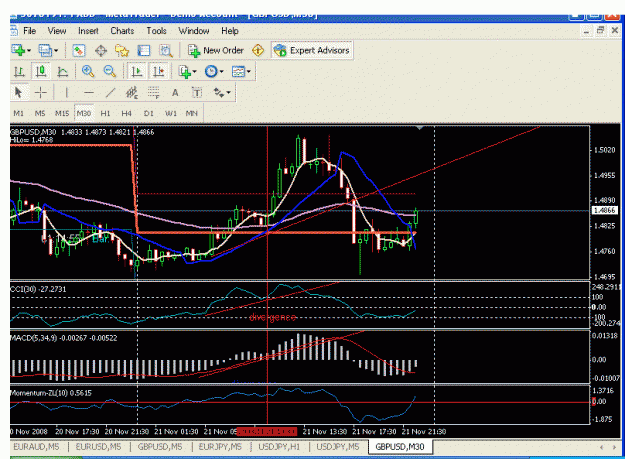Screen dimensions: 625x459
Task: Switch to Bar Chart display
Action: tap(19, 72)
